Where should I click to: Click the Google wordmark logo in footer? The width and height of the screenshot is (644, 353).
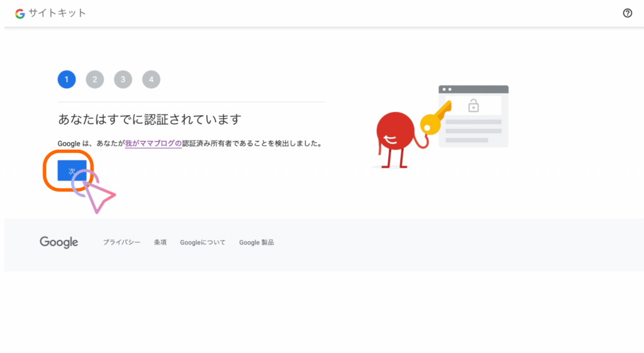pyautogui.click(x=58, y=242)
